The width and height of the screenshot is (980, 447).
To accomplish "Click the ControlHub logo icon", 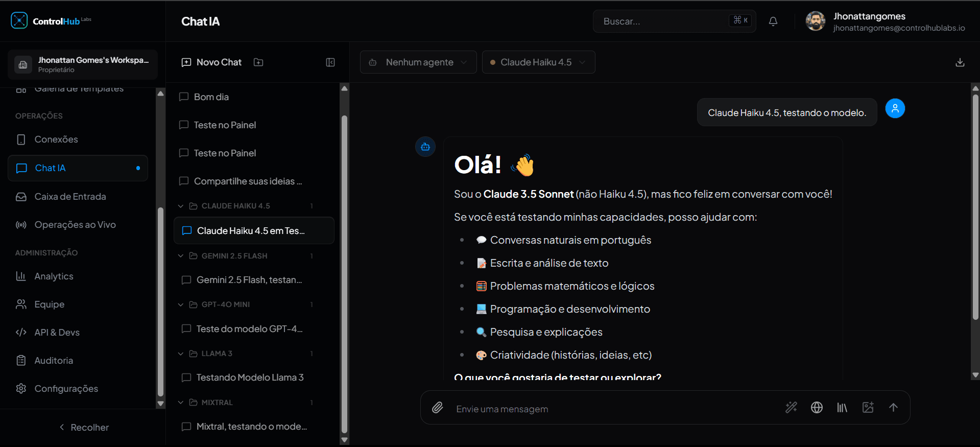I will pos(19,20).
